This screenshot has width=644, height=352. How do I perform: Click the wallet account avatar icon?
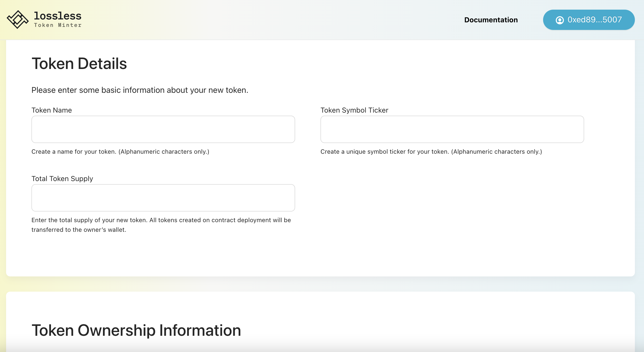pos(560,20)
